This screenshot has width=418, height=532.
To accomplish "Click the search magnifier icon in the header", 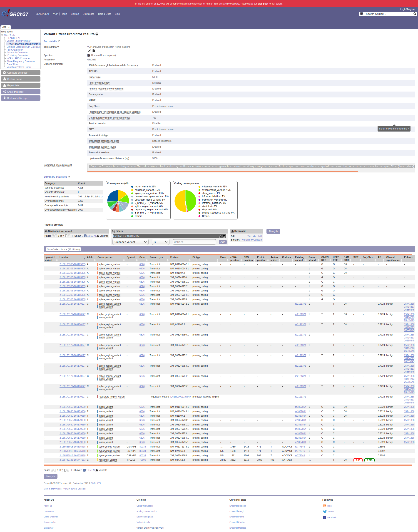I will [415, 14].
